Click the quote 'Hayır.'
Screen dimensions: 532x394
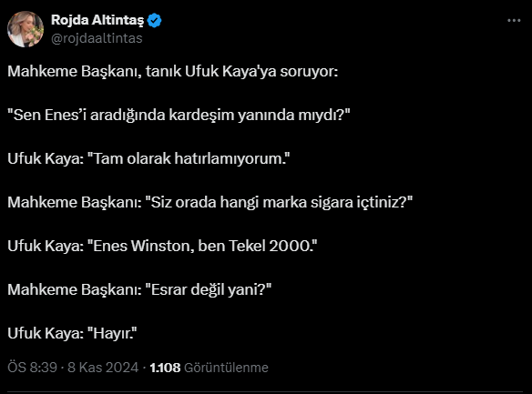pyautogui.click(x=112, y=333)
